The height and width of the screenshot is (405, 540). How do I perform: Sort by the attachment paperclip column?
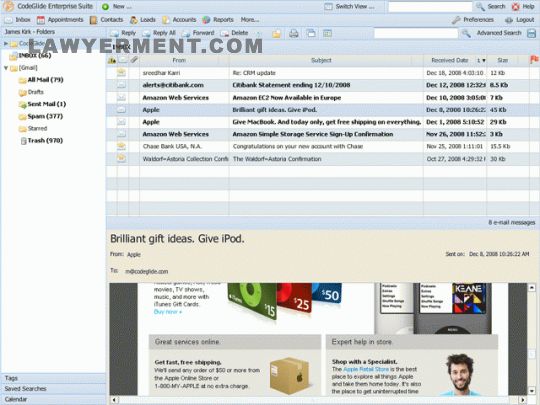click(x=134, y=60)
